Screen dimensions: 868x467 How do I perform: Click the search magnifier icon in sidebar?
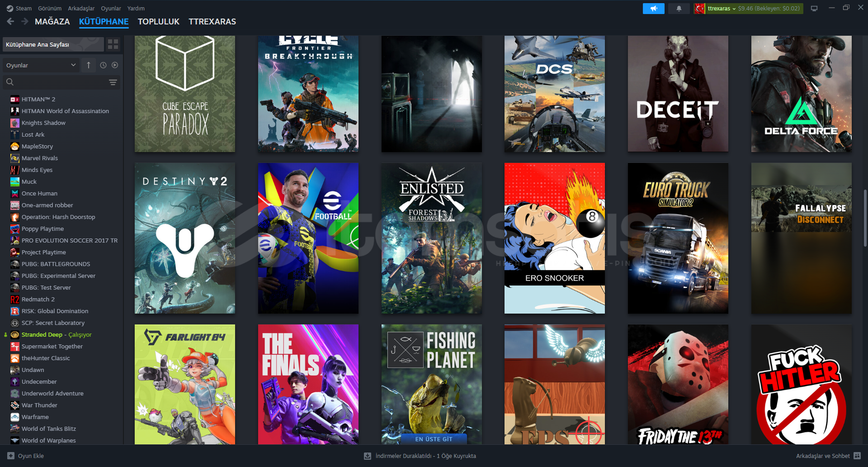coord(10,82)
